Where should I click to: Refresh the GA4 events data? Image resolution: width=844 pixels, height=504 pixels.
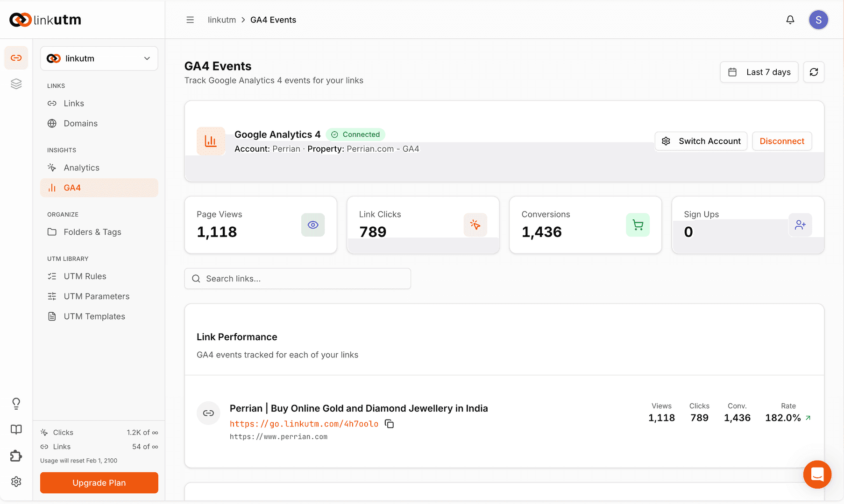(x=814, y=72)
